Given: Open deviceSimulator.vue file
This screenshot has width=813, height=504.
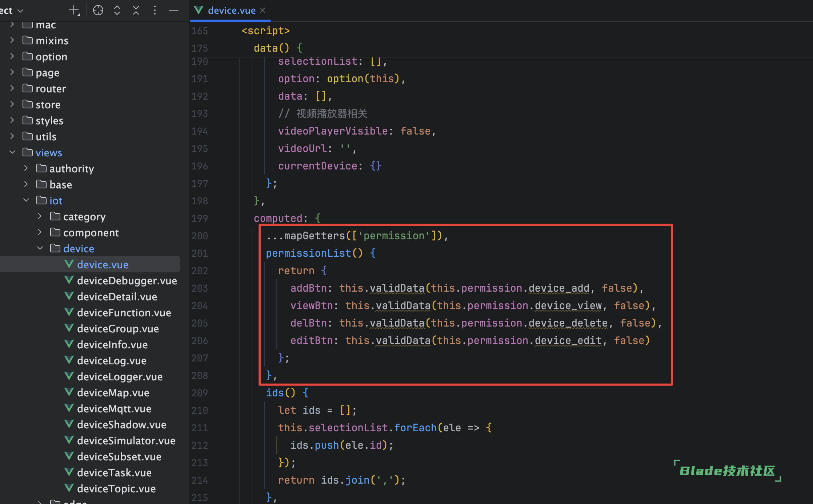Looking at the screenshot, I should coord(126,441).
